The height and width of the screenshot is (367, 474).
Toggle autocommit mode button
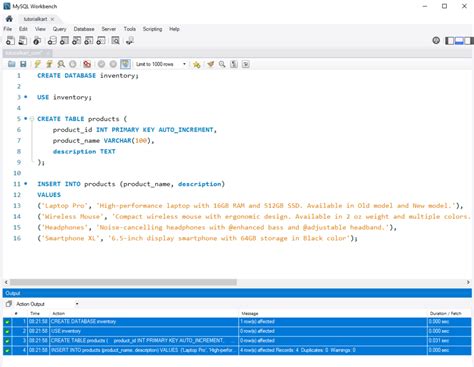[125, 64]
